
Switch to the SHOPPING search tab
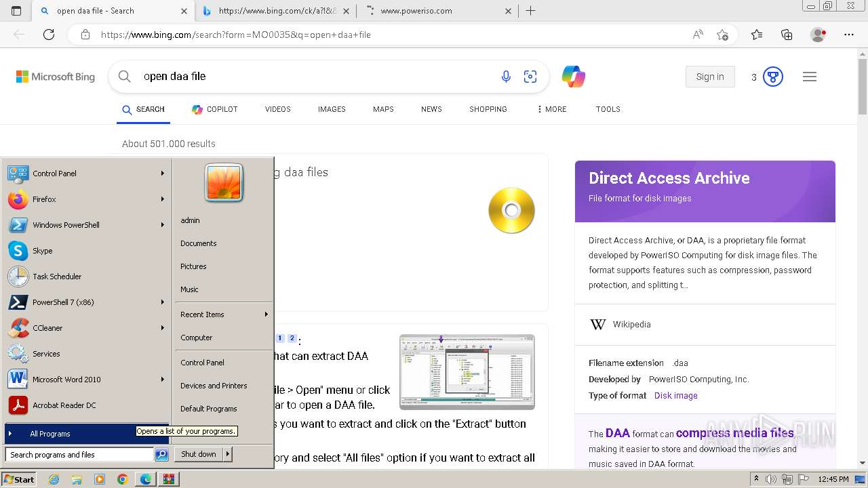click(488, 109)
